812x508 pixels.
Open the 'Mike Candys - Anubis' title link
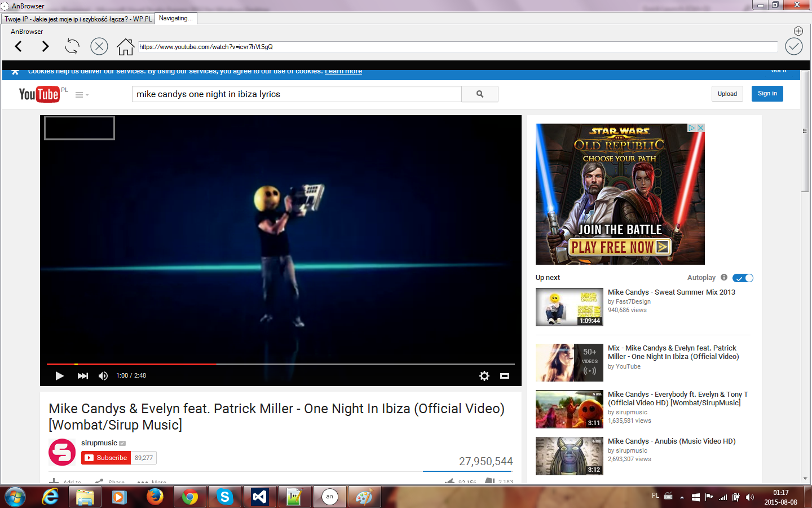(672, 441)
